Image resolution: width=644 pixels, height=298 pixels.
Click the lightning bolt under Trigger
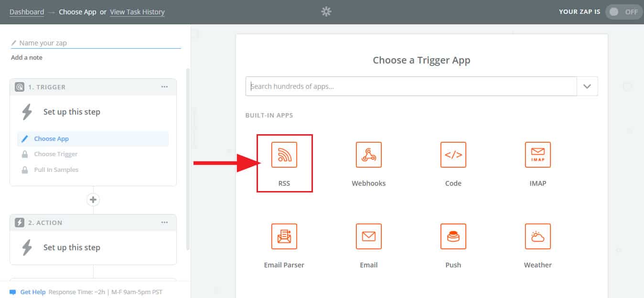27,112
